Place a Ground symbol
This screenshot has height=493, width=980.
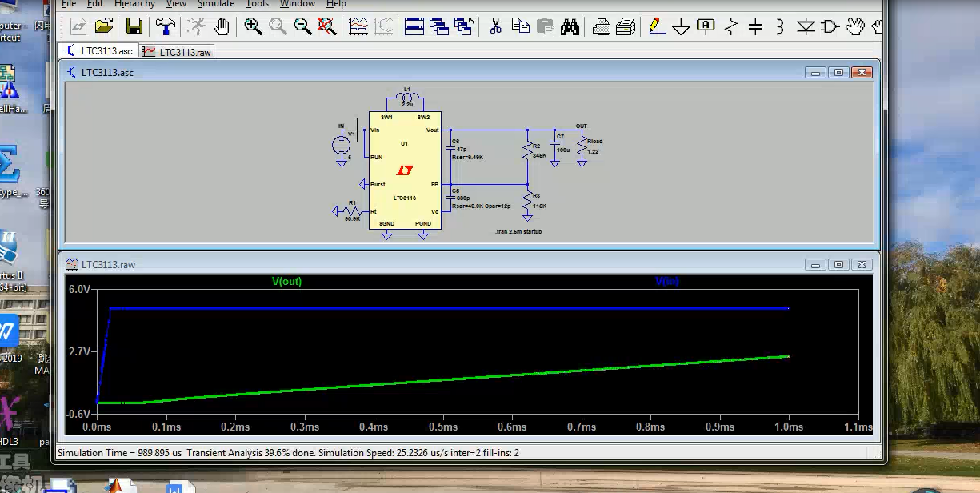[x=681, y=26]
